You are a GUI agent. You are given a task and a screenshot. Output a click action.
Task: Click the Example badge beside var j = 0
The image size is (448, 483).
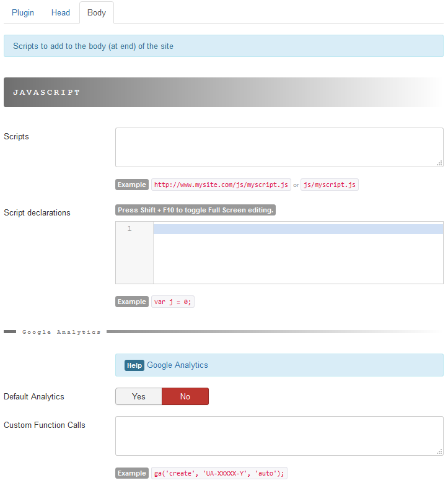point(132,302)
